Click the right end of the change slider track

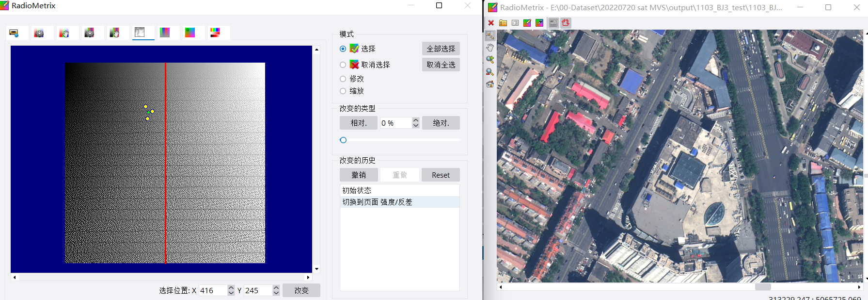coord(458,140)
